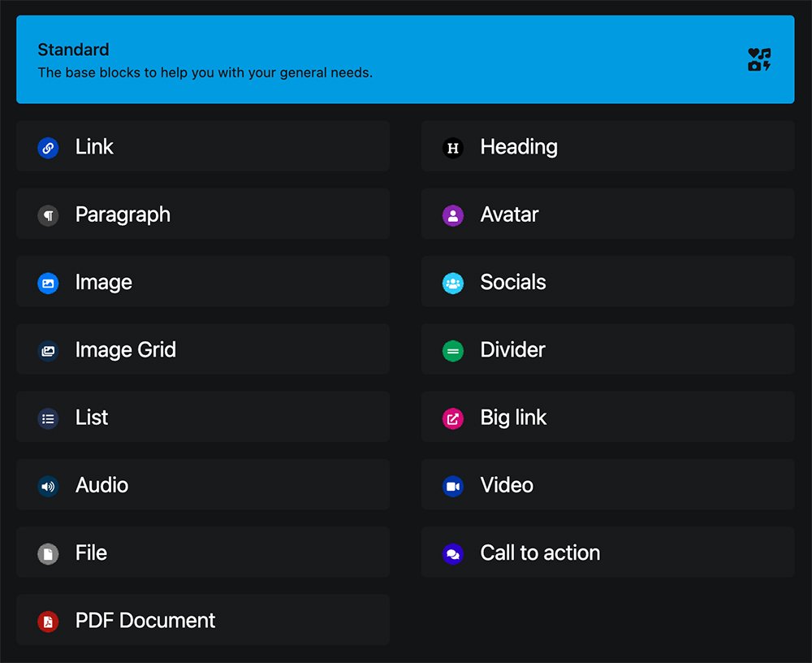The height and width of the screenshot is (663, 812).
Task: Click the blue chain Link icon
Action: 48,148
